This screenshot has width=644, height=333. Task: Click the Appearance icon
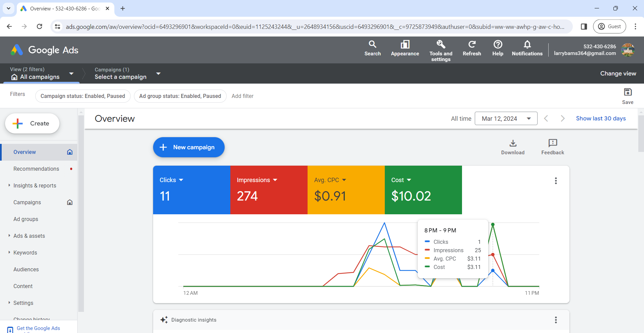point(405,44)
